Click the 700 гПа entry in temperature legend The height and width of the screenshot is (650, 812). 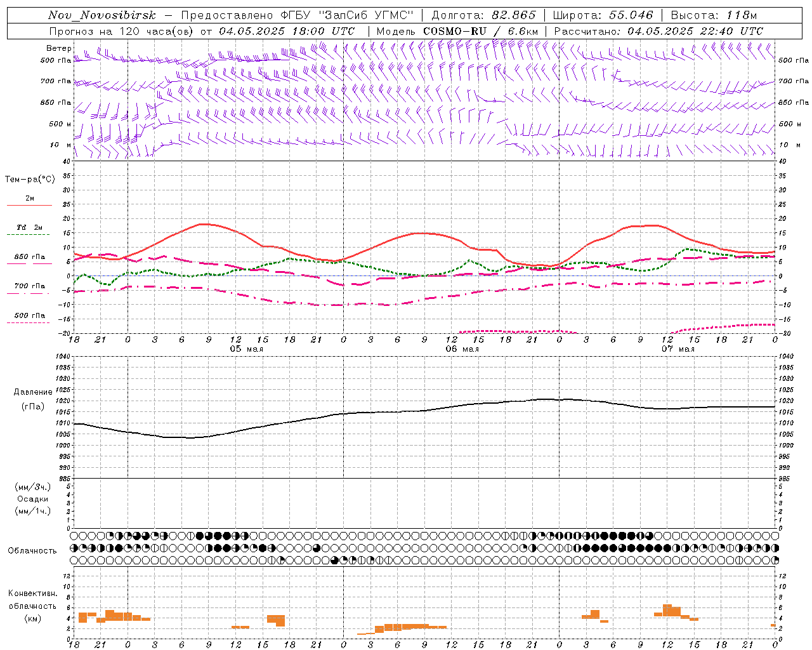(x=30, y=286)
